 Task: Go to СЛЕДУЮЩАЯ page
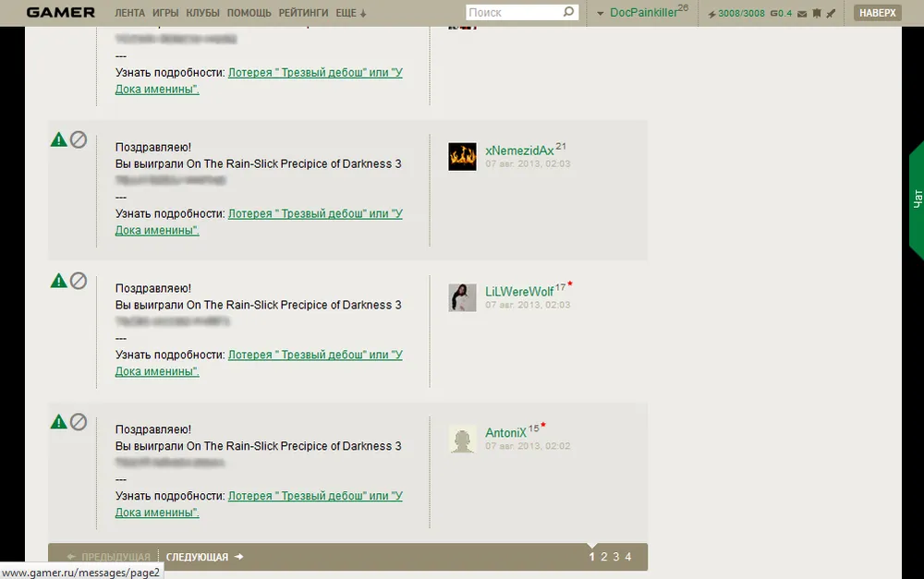204,557
